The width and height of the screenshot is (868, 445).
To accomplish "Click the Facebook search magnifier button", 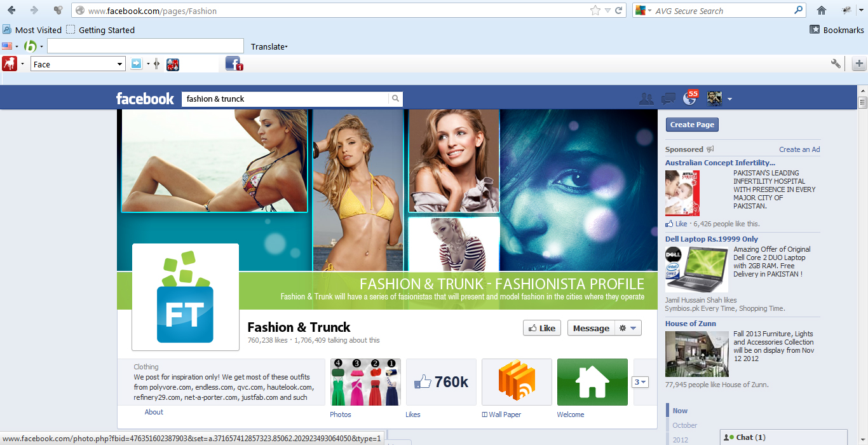I will pyautogui.click(x=395, y=99).
